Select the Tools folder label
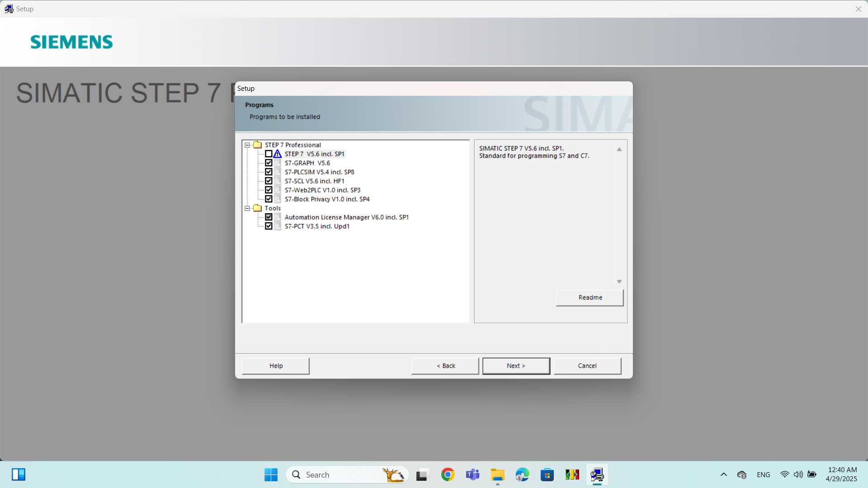The height and width of the screenshot is (488, 868). (x=273, y=208)
